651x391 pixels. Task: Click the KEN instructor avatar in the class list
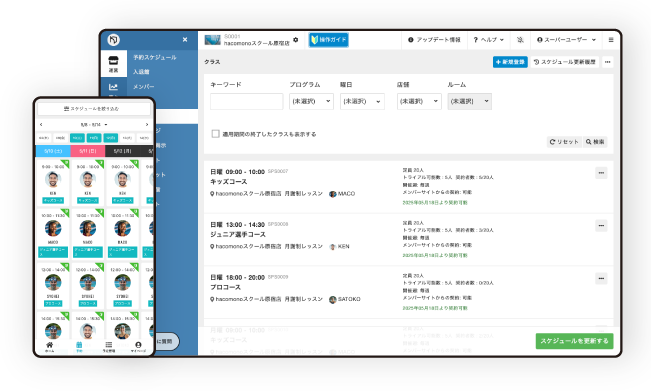[333, 247]
